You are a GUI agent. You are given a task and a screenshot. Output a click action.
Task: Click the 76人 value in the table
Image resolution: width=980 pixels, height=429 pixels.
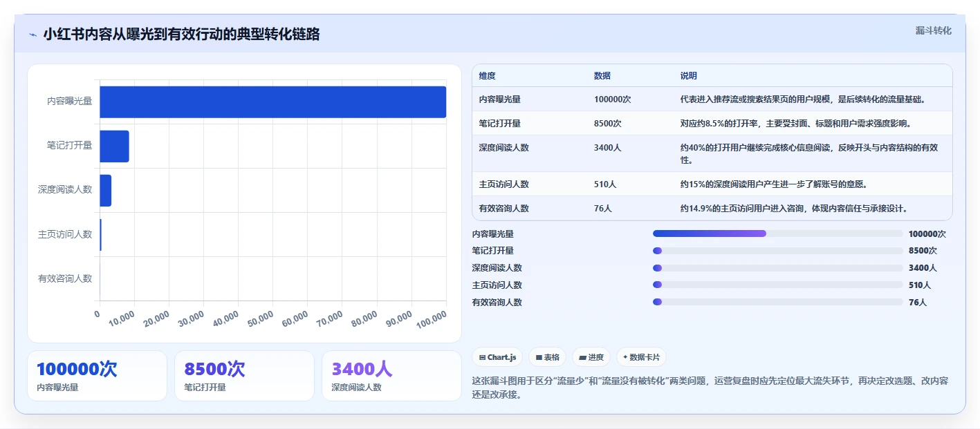[602, 209]
